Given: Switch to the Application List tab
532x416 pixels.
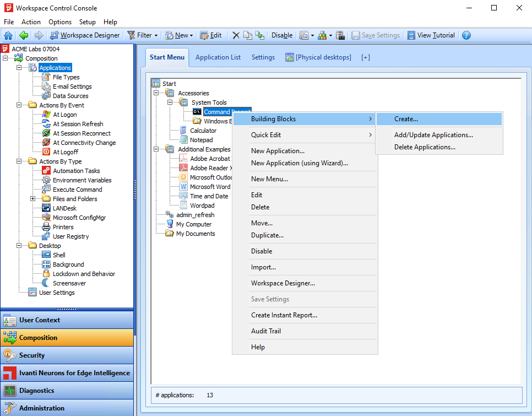Looking at the screenshot, I should (218, 57).
